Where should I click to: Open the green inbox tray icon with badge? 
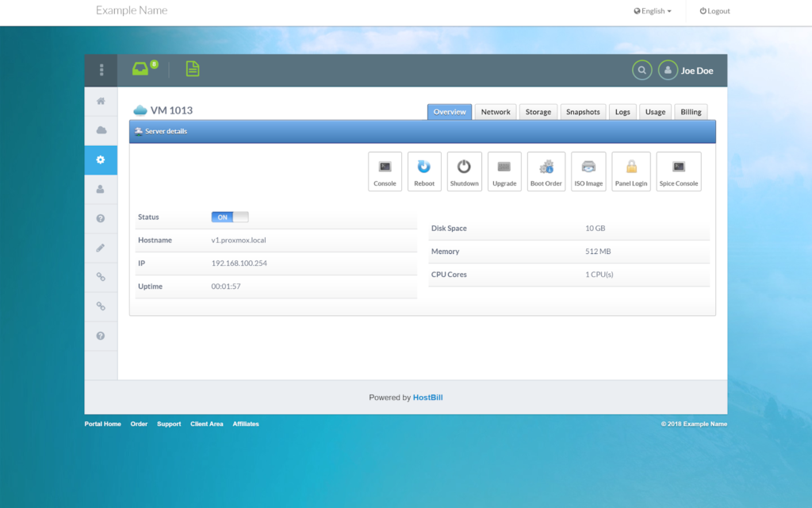click(140, 68)
